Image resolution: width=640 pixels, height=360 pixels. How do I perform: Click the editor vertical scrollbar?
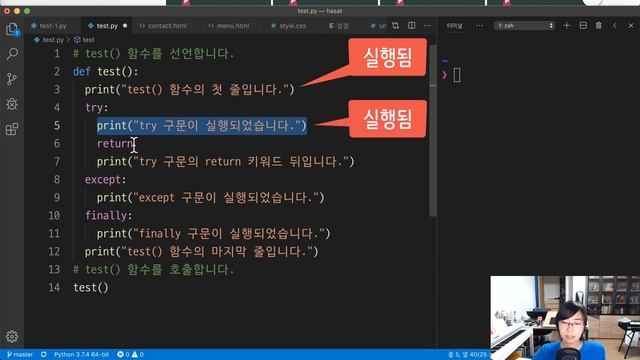(433, 131)
